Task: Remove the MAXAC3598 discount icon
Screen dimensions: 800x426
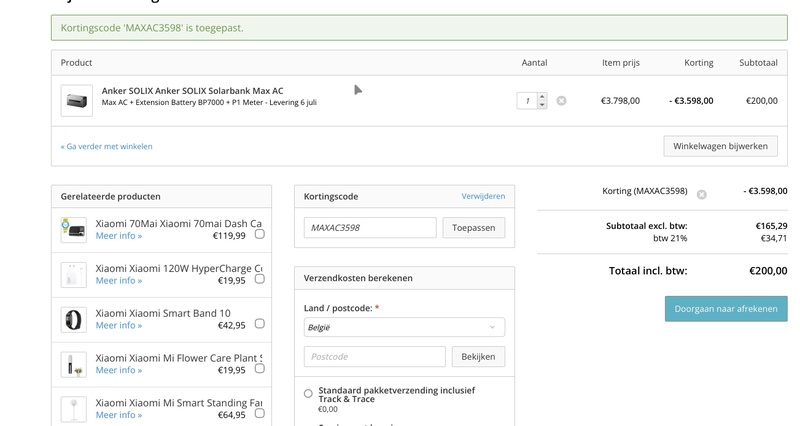Action: click(x=702, y=194)
